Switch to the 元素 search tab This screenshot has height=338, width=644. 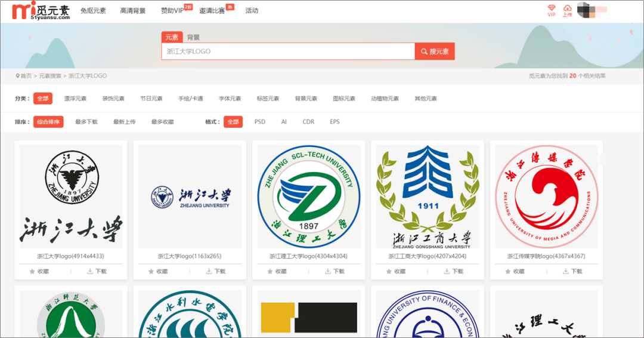(172, 37)
